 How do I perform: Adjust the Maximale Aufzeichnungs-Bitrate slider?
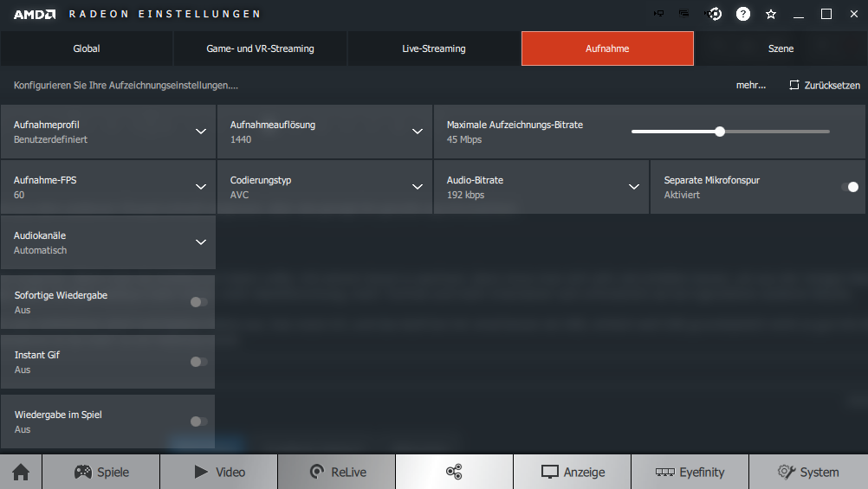720,132
